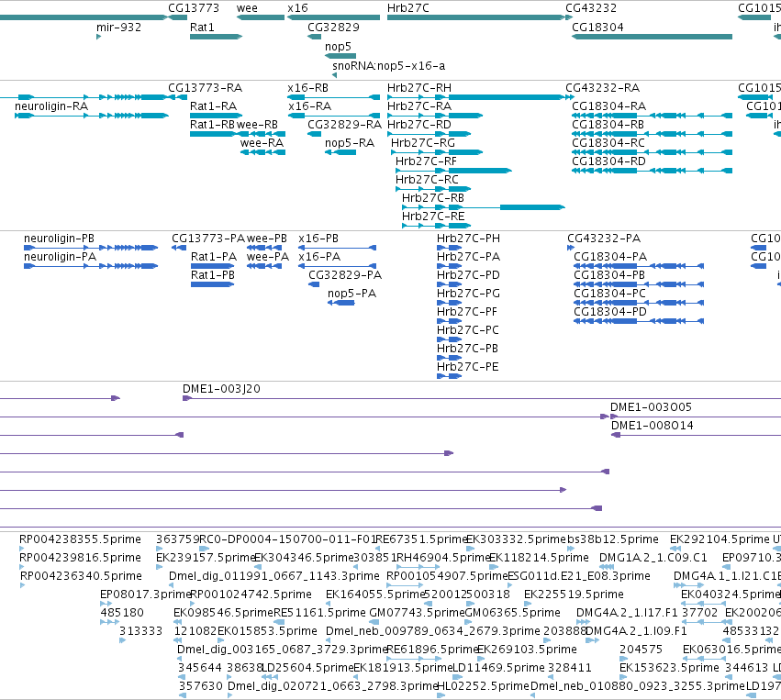Viewport: 781px width, 700px height.
Task: Click the "EK225519.5prime" EST label
Action: tap(574, 594)
